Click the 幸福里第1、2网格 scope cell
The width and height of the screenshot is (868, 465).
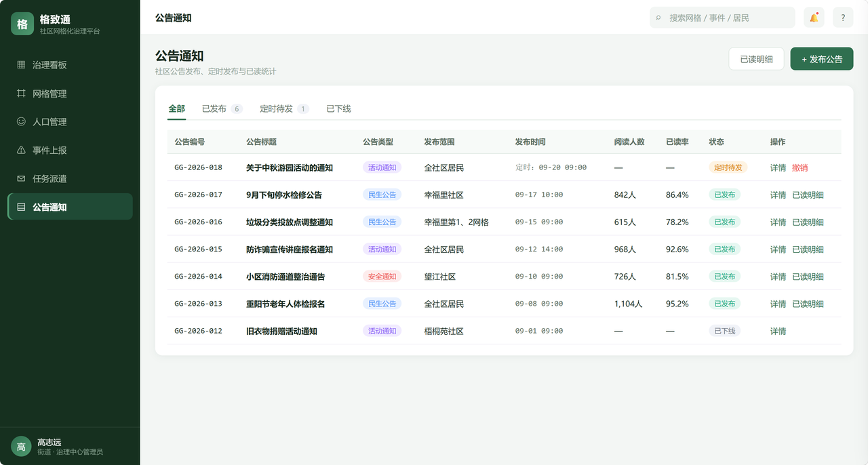coord(456,222)
